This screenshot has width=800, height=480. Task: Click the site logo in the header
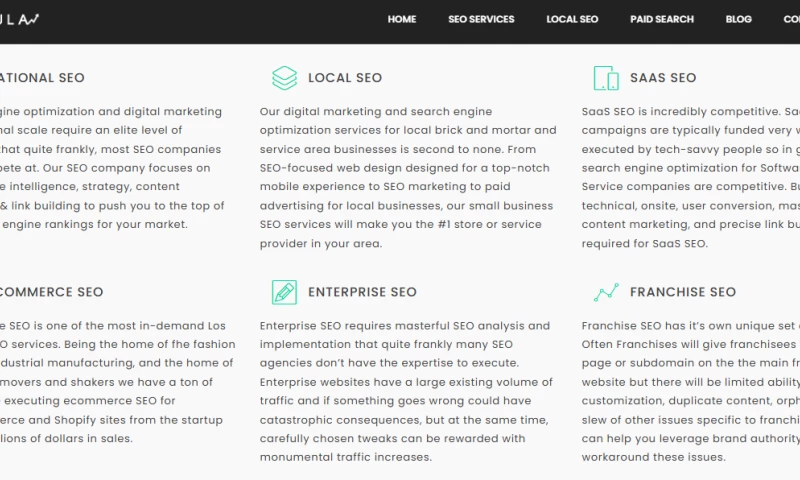pyautogui.click(x=20, y=19)
